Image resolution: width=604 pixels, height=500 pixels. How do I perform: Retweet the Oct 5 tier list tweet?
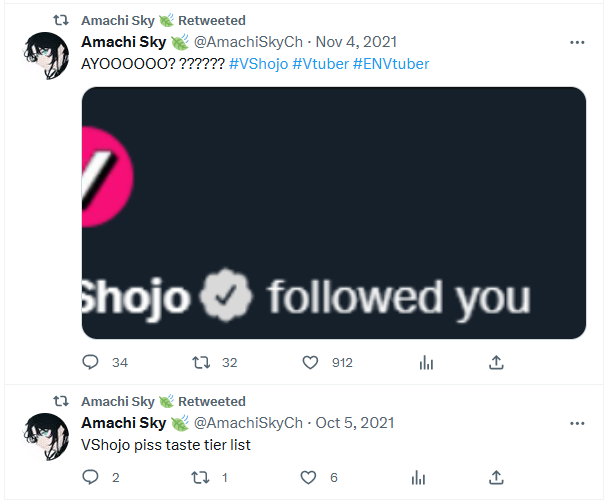point(201,477)
